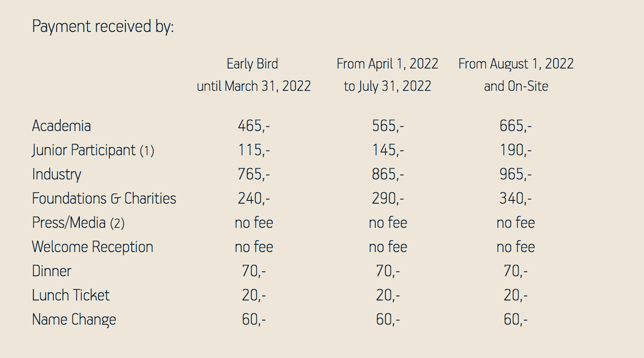This screenshot has height=358, width=644.
Task: Select 'until March 31, 2022' text
Action: tap(254, 86)
